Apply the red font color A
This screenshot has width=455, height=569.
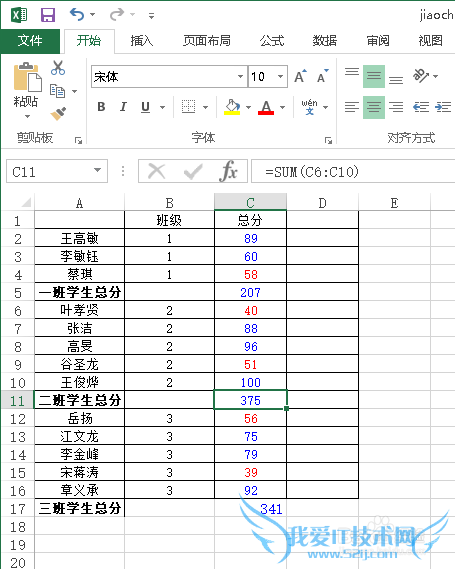[266, 107]
